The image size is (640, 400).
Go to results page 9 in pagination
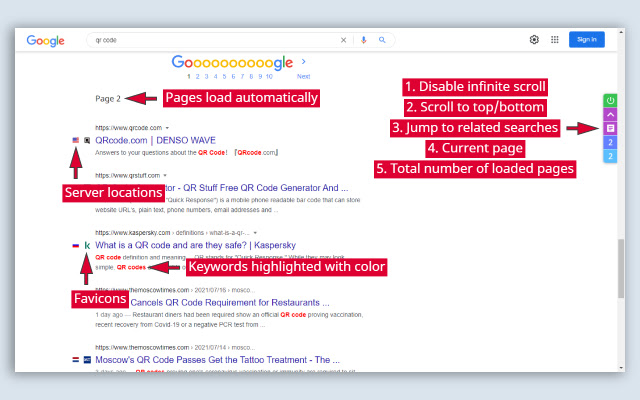point(260,76)
